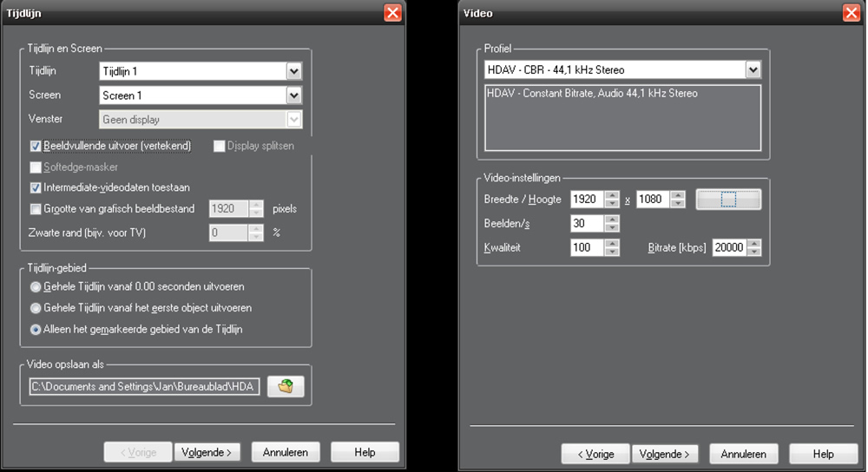Choose Alleen het gemarkeerde gebied option
Image resolution: width=868 pixels, height=472 pixels.
tap(36, 329)
